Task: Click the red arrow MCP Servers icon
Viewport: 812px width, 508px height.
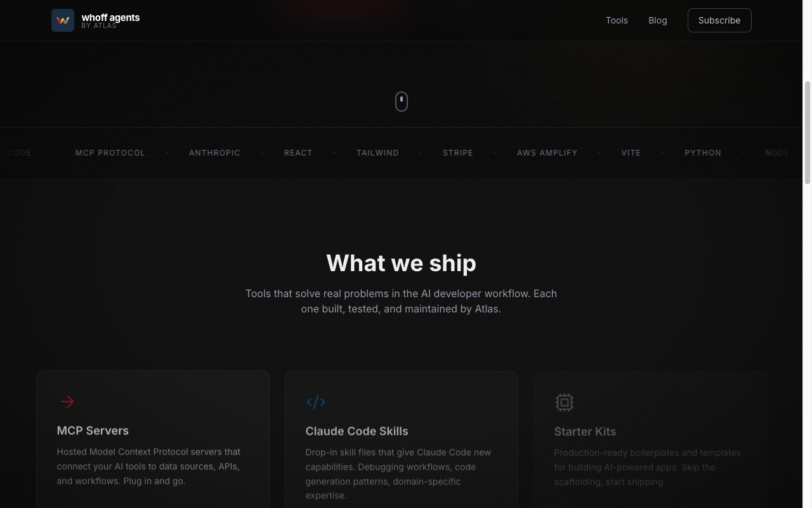Action: tap(67, 401)
